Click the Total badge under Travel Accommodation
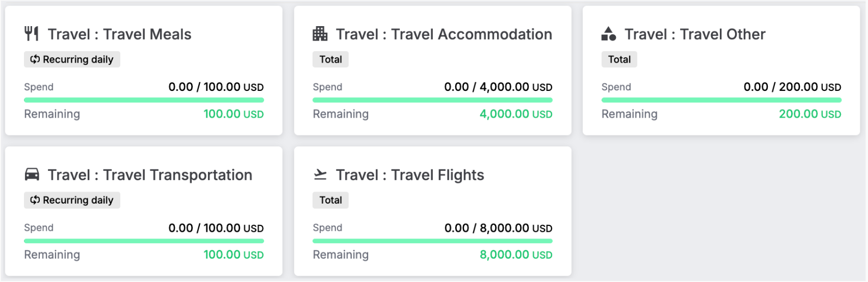Image resolution: width=868 pixels, height=282 pixels. coord(331,59)
